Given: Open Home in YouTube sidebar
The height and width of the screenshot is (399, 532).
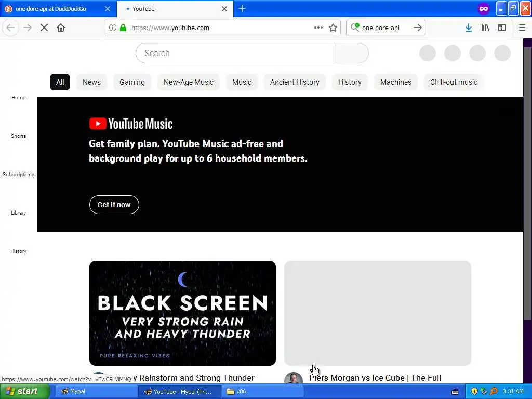Looking at the screenshot, I should pyautogui.click(x=18, y=97).
